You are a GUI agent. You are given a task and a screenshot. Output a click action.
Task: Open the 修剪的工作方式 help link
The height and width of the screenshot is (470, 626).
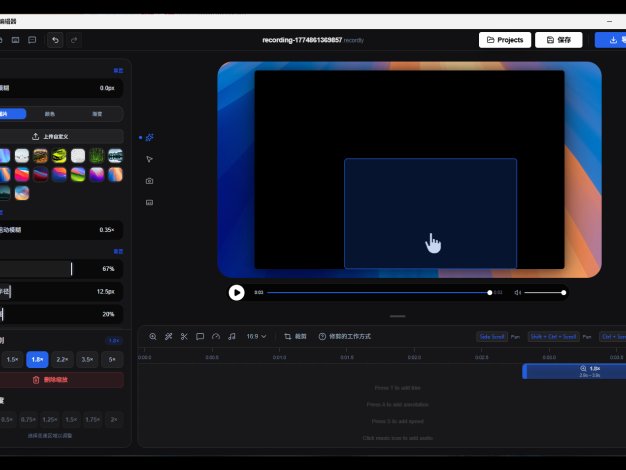click(x=345, y=337)
